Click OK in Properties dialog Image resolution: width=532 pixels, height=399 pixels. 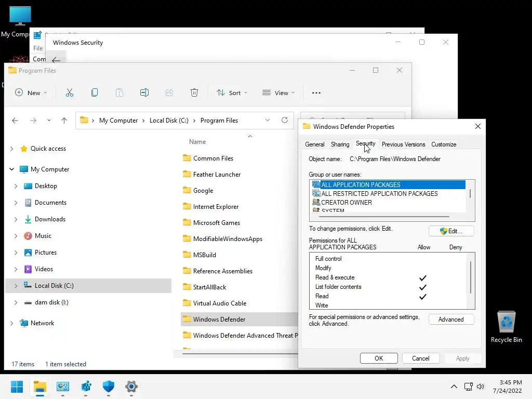(x=379, y=358)
